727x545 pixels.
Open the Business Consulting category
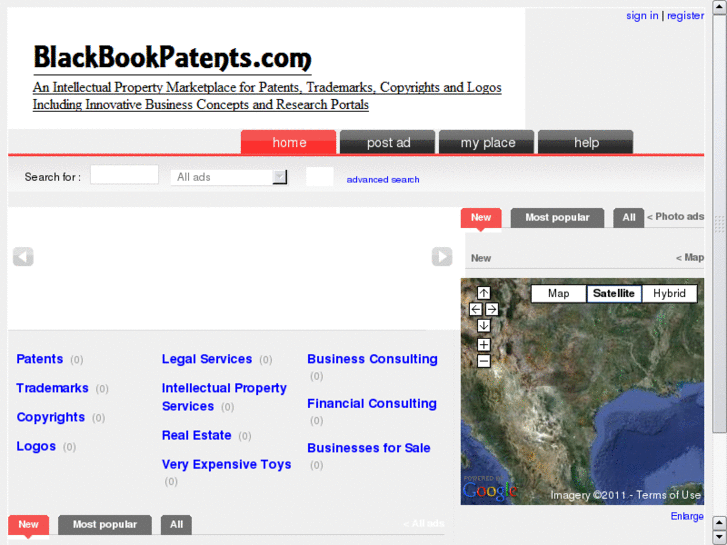[372, 359]
